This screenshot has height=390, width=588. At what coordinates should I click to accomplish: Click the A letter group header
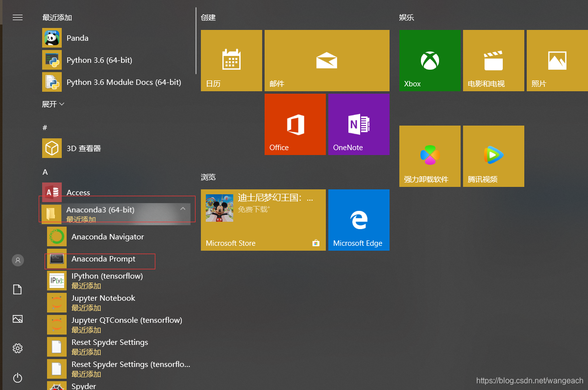tap(45, 172)
